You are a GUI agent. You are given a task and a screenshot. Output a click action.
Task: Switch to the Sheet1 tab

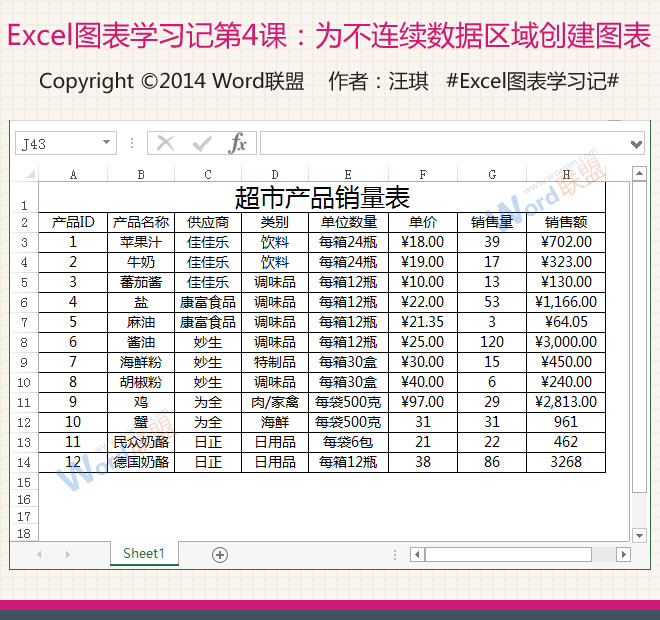[x=144, y=553]
